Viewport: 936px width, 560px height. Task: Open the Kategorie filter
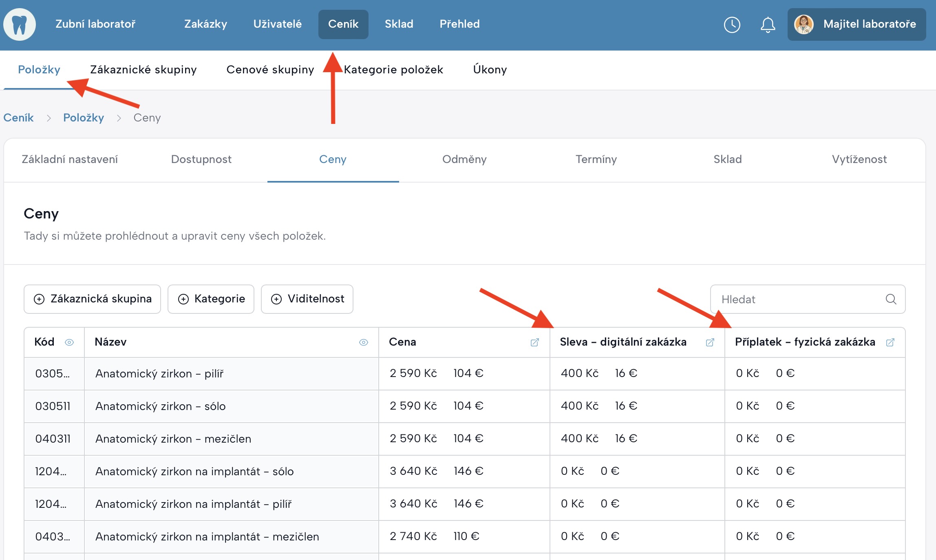click(211, 299)
